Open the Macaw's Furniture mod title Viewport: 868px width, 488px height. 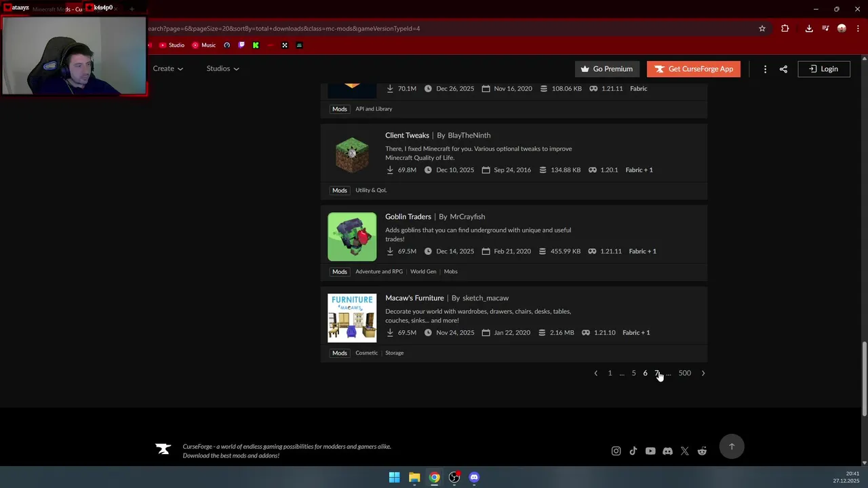click(414, 298)
